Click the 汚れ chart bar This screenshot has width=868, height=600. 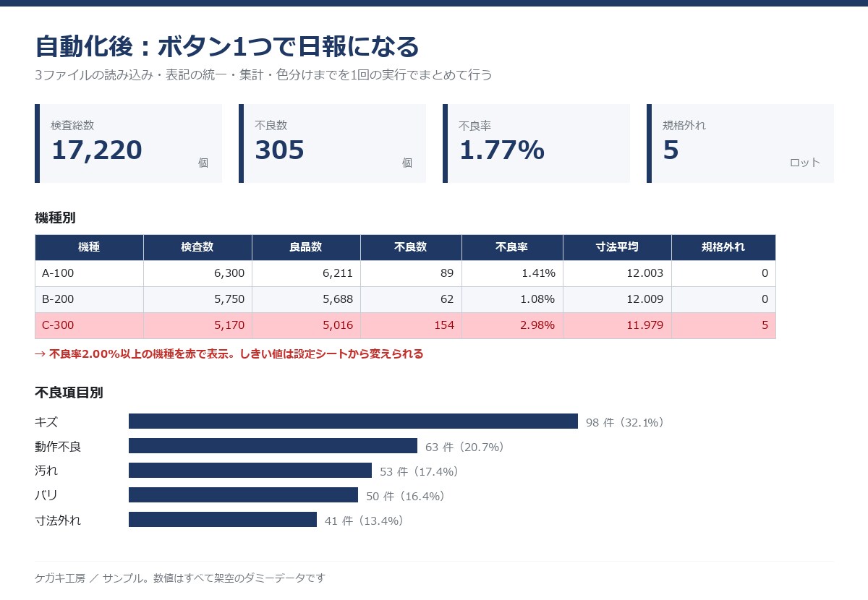click(x=250, y=471)
